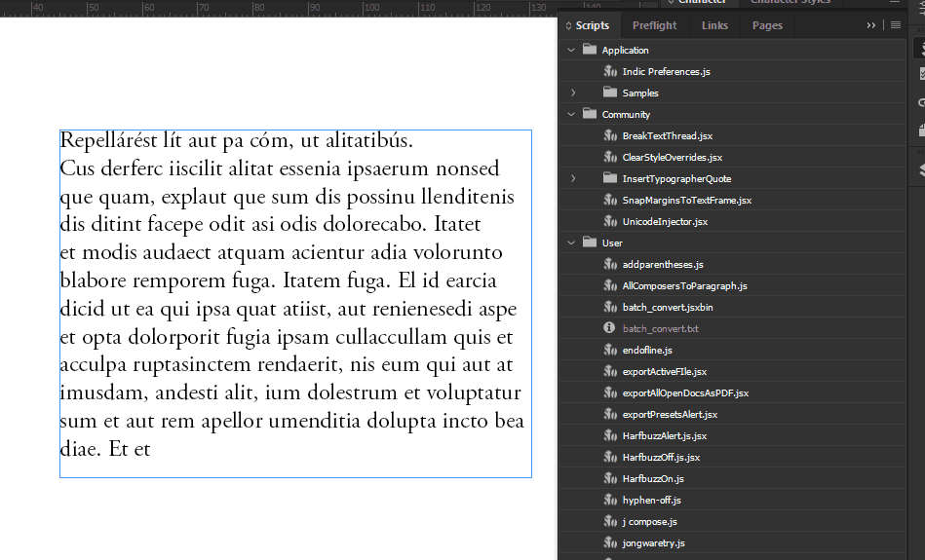The height and width of the screenshot is (560, 925).
Task: Click the batch_convert.jsxbin script icon
Action: [x=610, y=307]
